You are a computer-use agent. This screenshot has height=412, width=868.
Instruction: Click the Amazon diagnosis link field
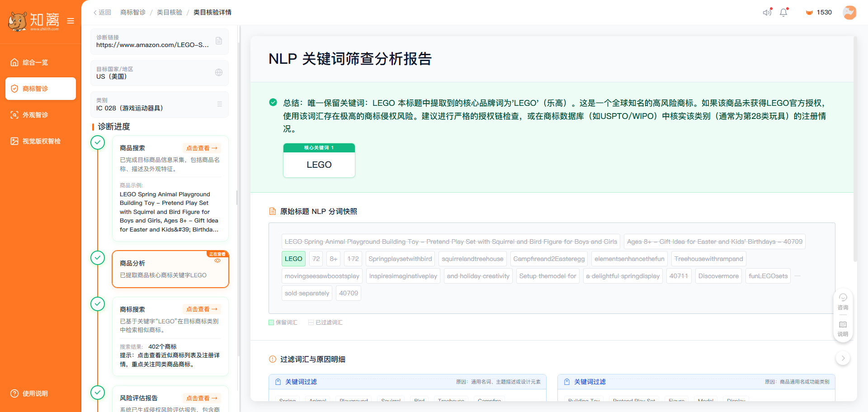(x=160, y=42)
